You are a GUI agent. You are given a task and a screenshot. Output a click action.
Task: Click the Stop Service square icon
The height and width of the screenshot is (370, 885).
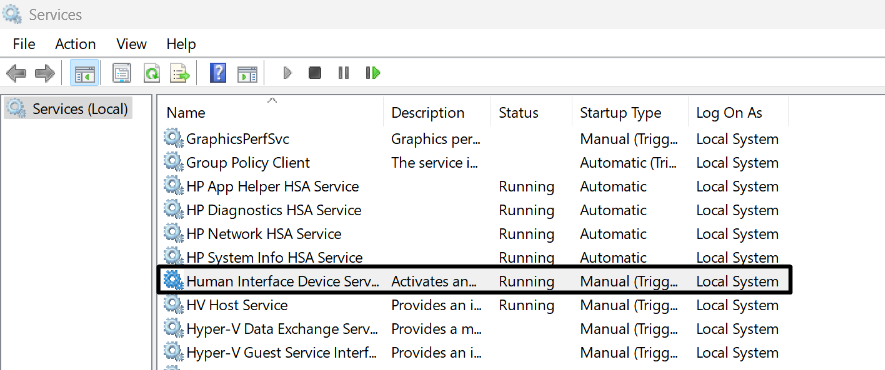point(315,73)
